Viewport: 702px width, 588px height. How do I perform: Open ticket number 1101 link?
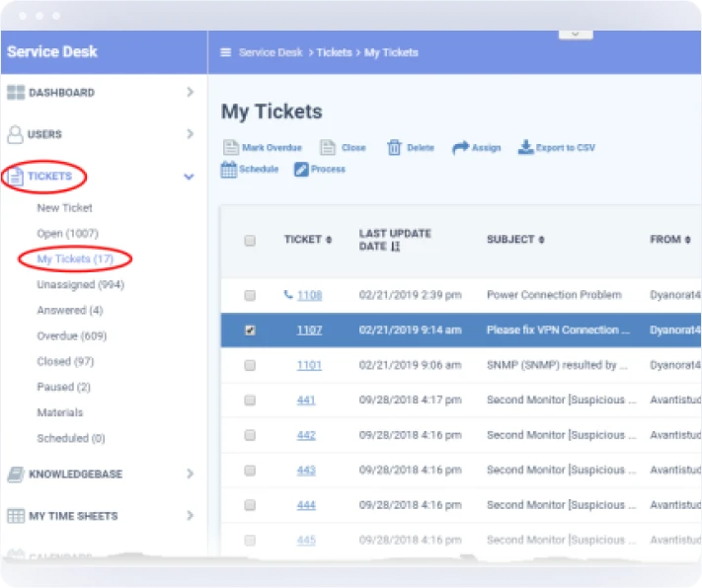[x=309, y=365]
